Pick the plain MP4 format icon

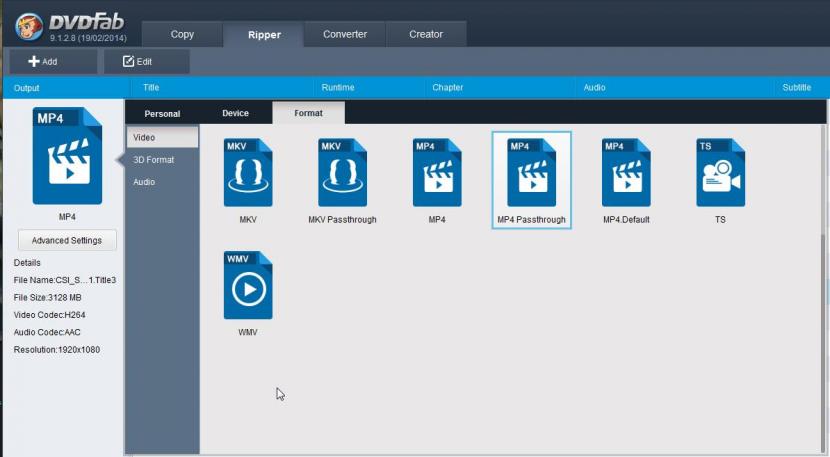coord(437,173)
